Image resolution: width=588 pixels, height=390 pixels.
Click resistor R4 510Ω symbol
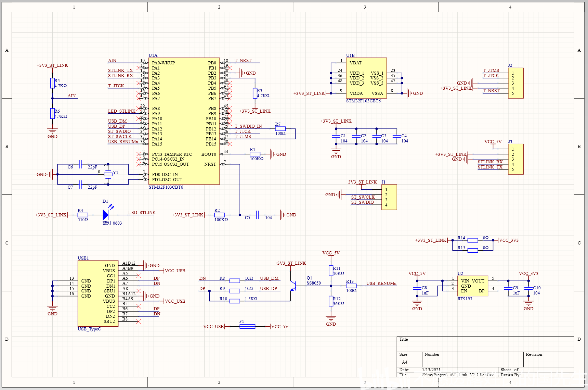[83, 215]
